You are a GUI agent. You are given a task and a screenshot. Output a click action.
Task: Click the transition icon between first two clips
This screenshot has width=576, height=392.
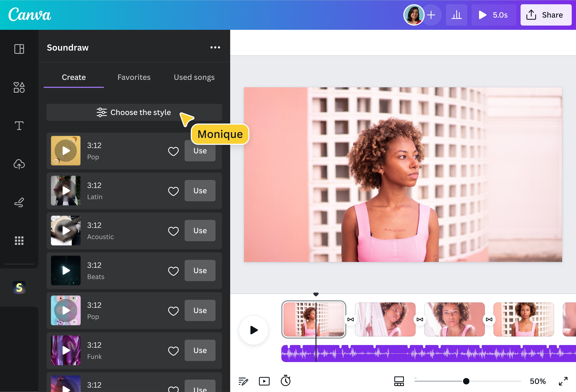click(351, 319)
